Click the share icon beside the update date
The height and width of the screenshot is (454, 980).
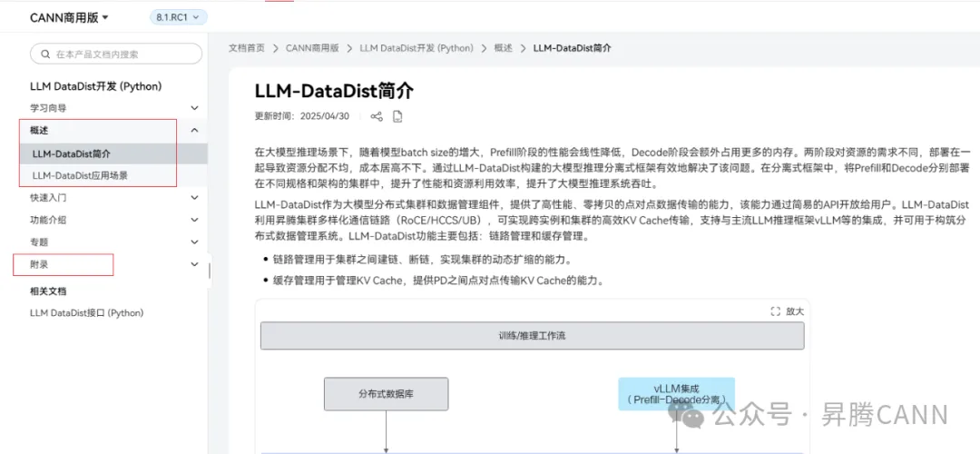pos(377,116)
